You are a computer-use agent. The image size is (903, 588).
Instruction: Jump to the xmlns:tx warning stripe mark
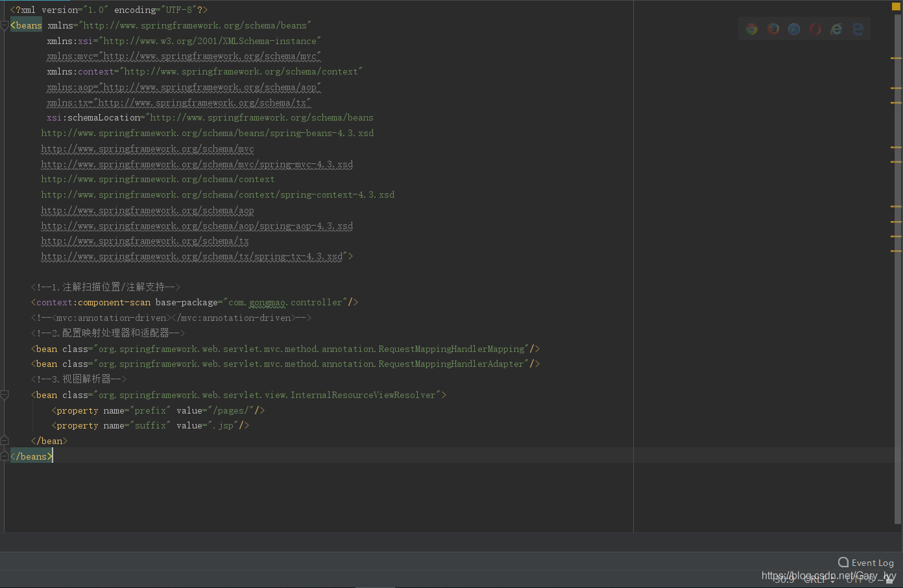(x=897, y=102)
